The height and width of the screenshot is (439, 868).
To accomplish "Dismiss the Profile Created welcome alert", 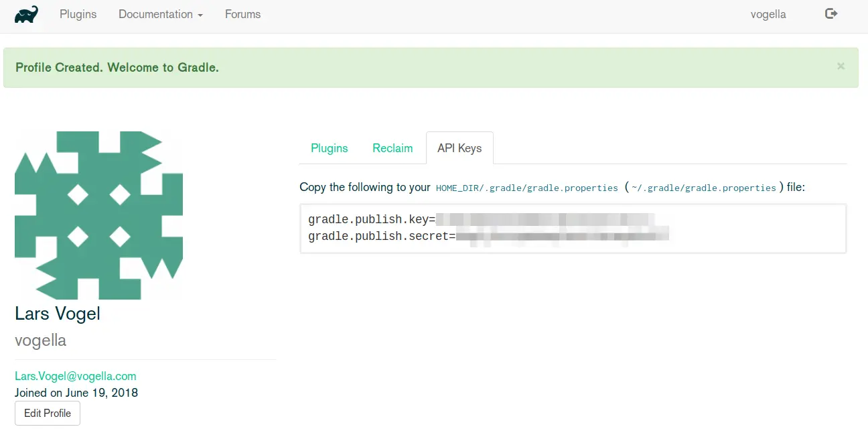I will (841, 66).
